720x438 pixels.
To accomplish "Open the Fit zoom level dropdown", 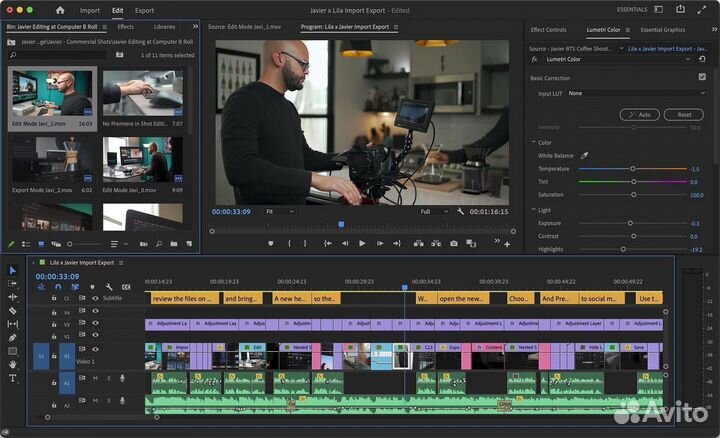I will tap(279, 212).
